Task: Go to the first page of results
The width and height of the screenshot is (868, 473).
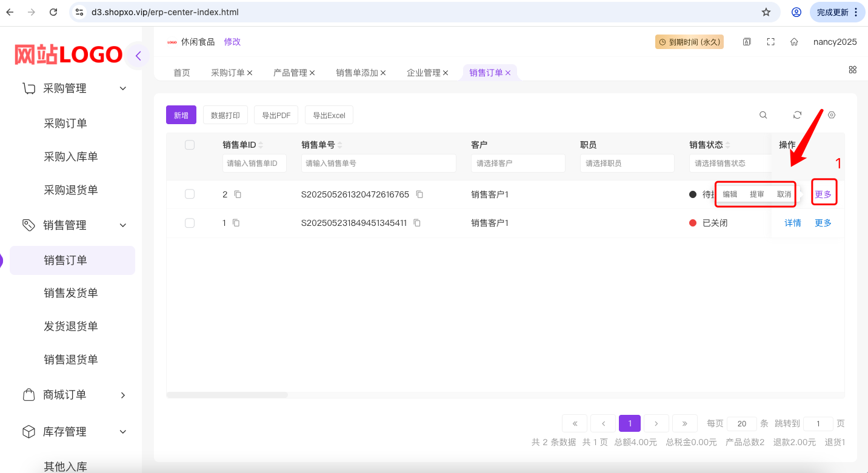Action: click(x=575, y=423)
